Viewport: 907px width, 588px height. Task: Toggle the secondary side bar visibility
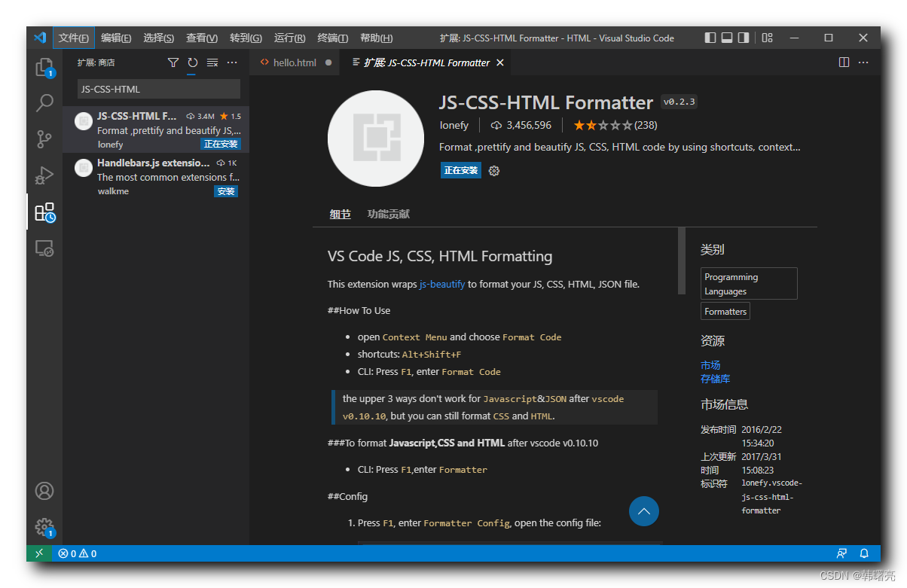[745, 38]
